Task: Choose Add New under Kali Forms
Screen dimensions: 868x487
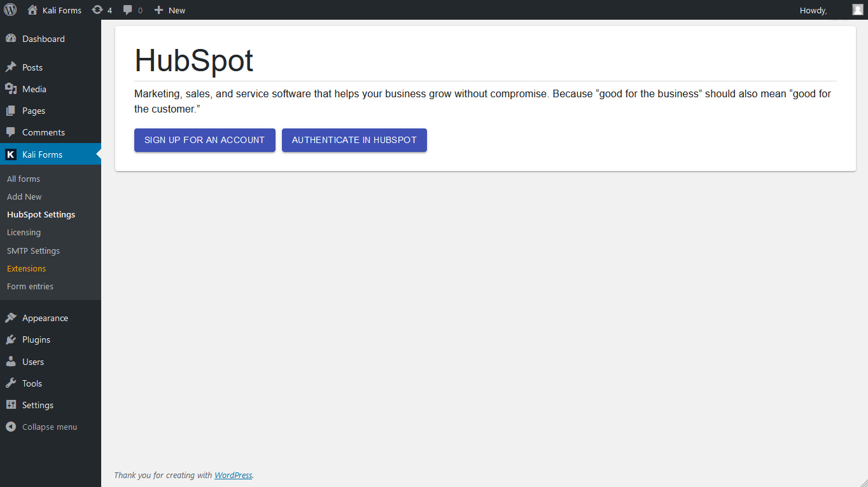Action: click(24, 196)
